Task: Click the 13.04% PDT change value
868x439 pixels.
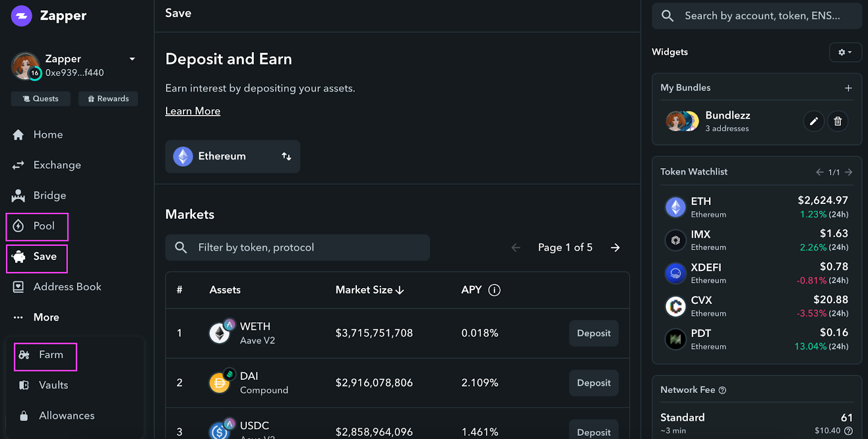Action: (810, 346)
